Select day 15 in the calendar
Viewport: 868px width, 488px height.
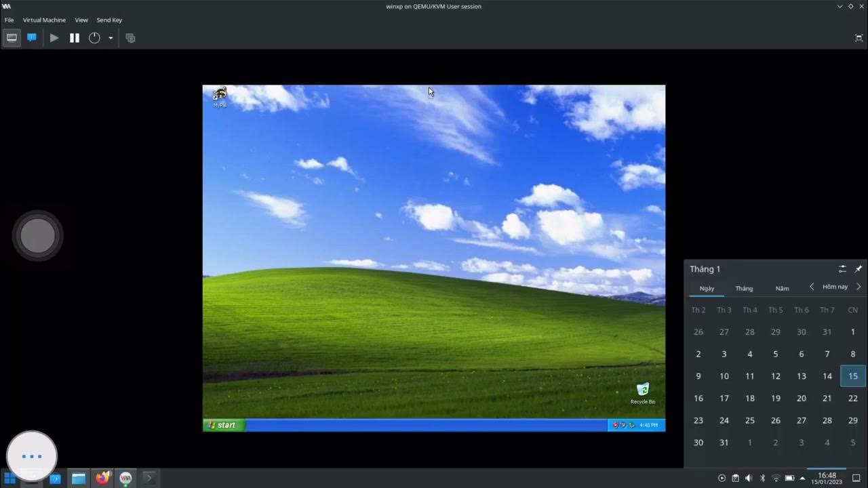[853, 376]
